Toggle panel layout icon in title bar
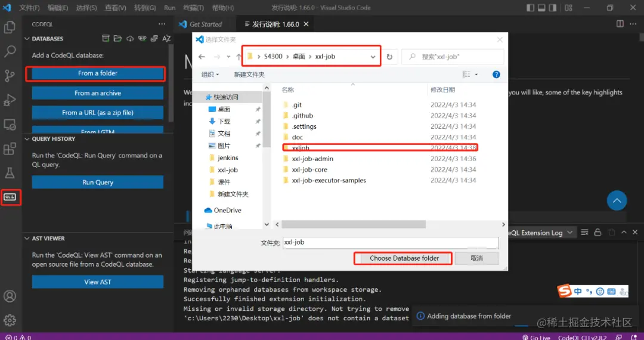The image size is (644, 340). click(541, 8)
